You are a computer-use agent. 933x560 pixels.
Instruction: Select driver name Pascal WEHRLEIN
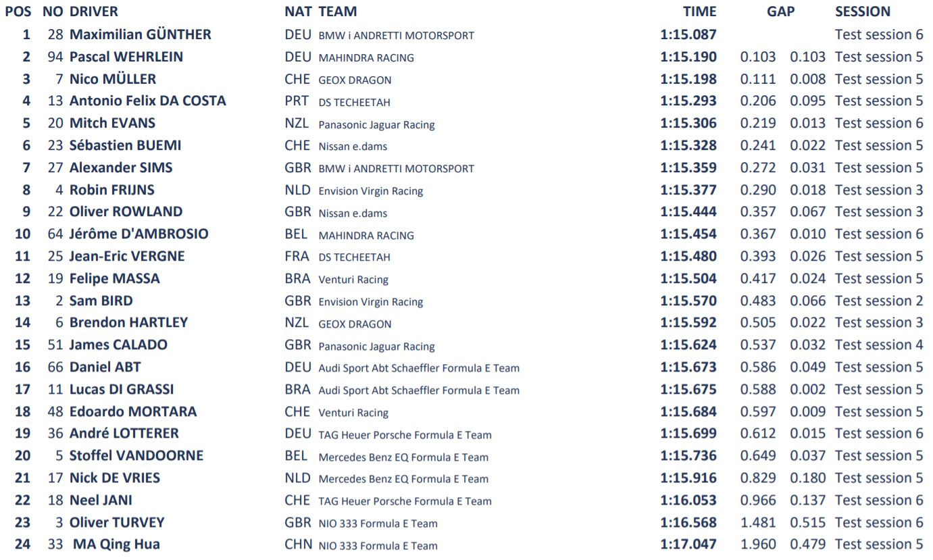point(126,57)
